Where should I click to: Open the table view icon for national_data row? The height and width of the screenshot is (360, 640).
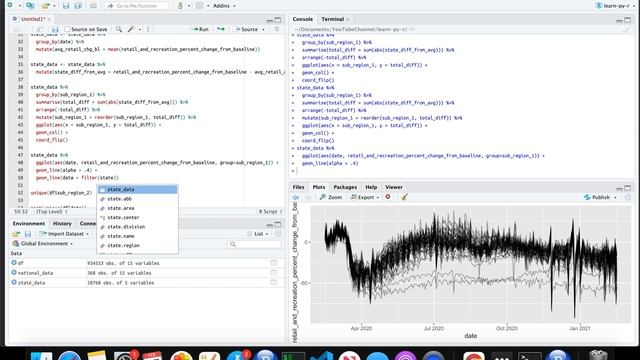click(273, 272)
